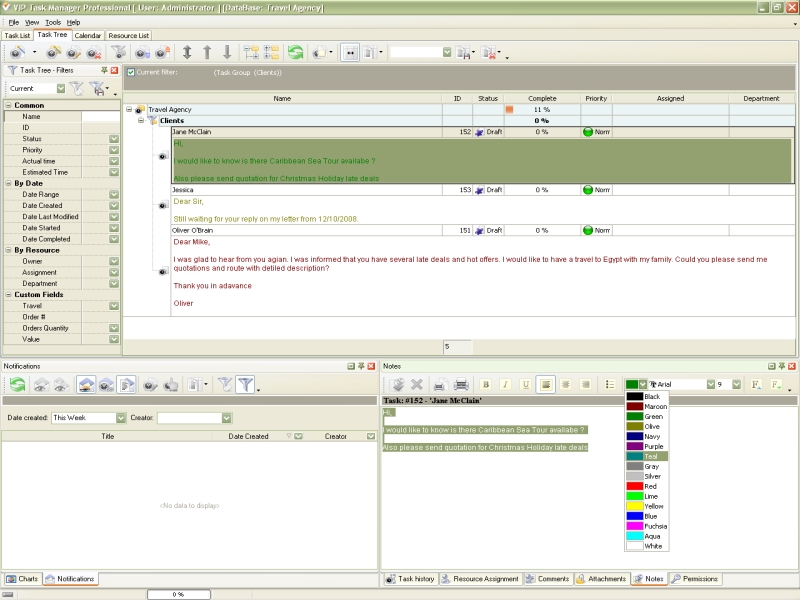The height and width of the screenshot is (600, 800).
Task: Open the Permissions tab
Action: tap(694, 579)
